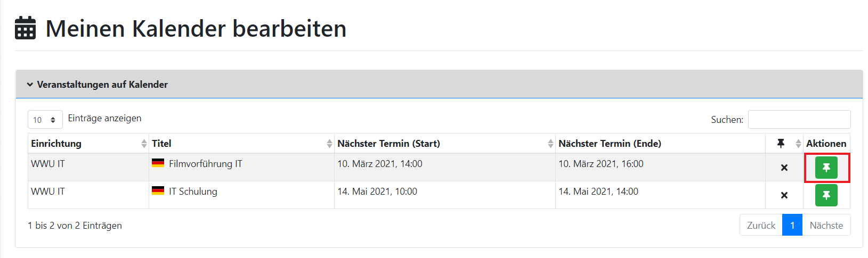The width and height of the screenshot is (868, 258).
Task: Select page 1 in pagination
Action: coord(792,225)
